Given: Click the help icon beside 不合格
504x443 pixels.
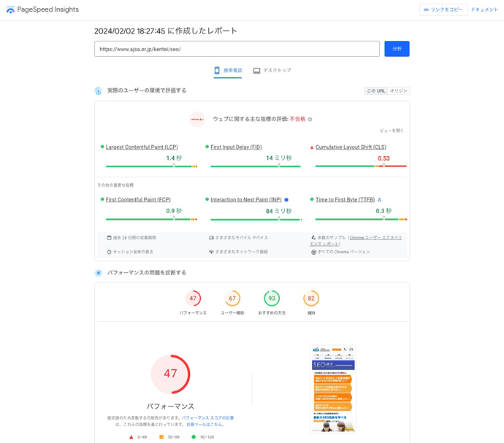Looking at the screenshot, I should point(310,119).
